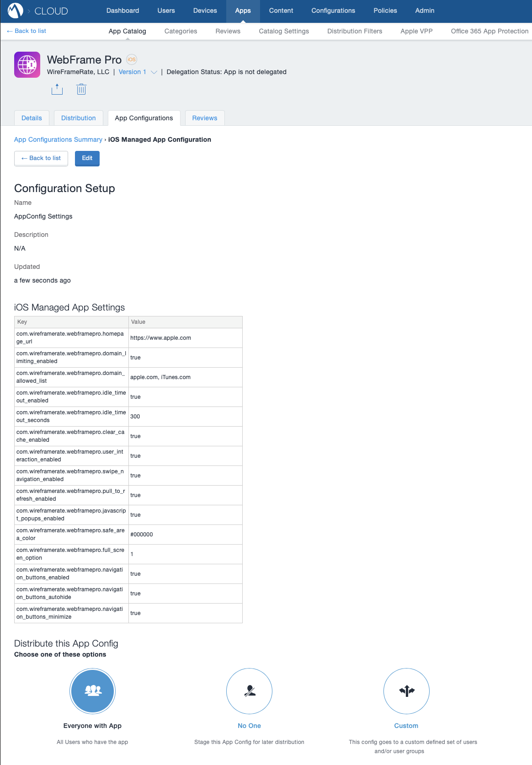
Task: Click Back to list link at top
Action: pos(27,31)
